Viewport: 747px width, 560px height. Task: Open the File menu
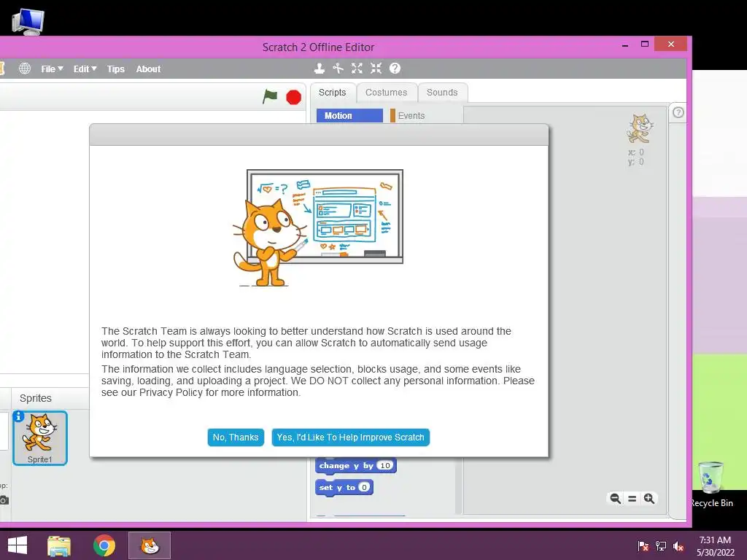pyautogui.click(x=52, y=69)
